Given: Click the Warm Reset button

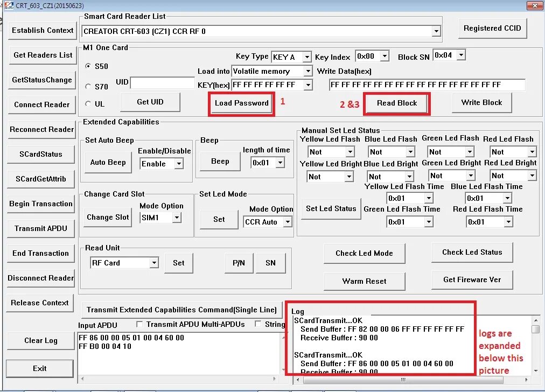Looking at the screenshot, I should click(x=364, y=281).
